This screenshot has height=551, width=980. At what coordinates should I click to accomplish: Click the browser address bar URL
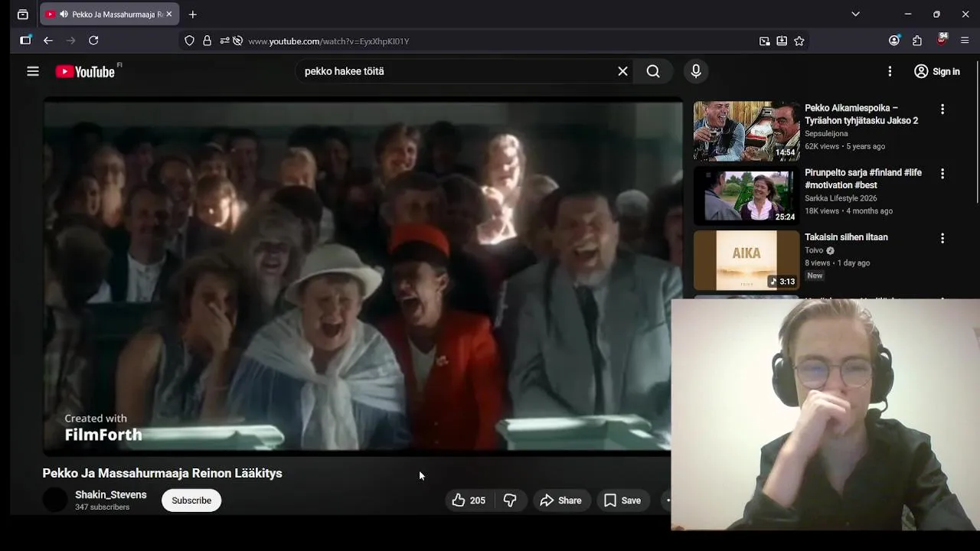[x=328, y=41]
